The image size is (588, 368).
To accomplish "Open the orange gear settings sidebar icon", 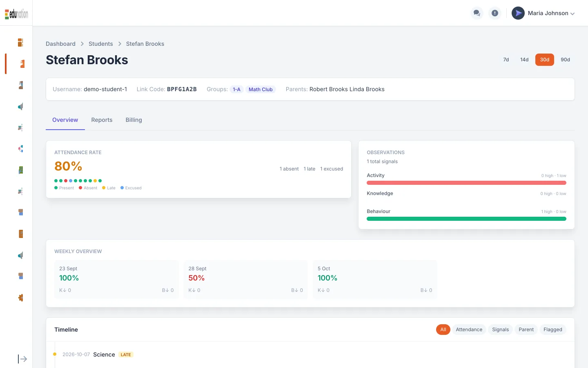I will pyautogui.click(x=20, y=298).
